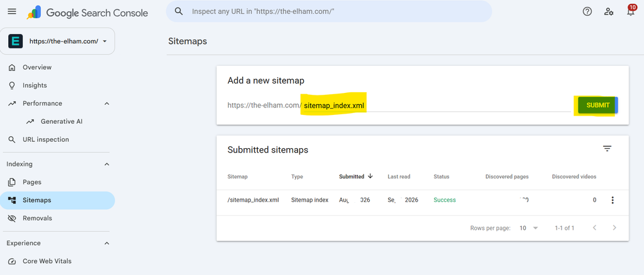The width and height of the screenshot is (644, 275).
Task: Go to previous page arrow in table
Action: (594, 228)
